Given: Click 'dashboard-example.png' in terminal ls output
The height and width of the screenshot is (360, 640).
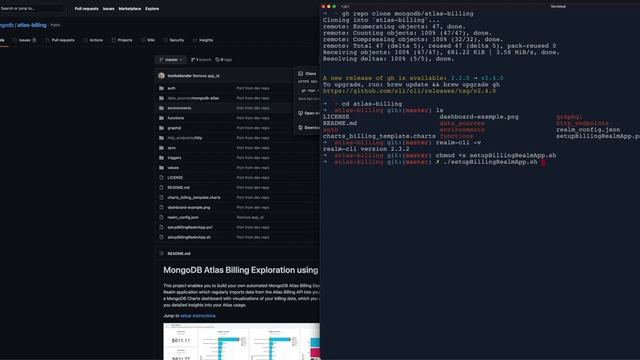Looking at the screenshot, I should pos(479,117).
